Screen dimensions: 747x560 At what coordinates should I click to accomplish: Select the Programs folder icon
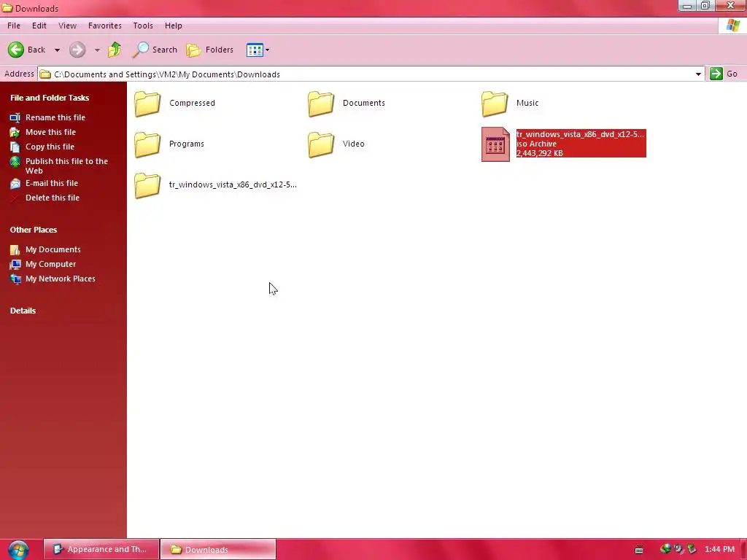[147, 144]
